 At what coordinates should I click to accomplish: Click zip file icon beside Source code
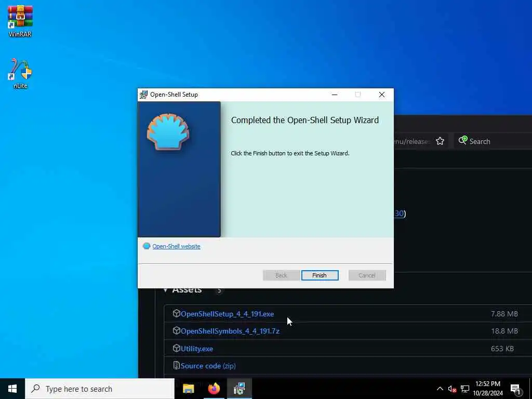(x=176, y=365)
